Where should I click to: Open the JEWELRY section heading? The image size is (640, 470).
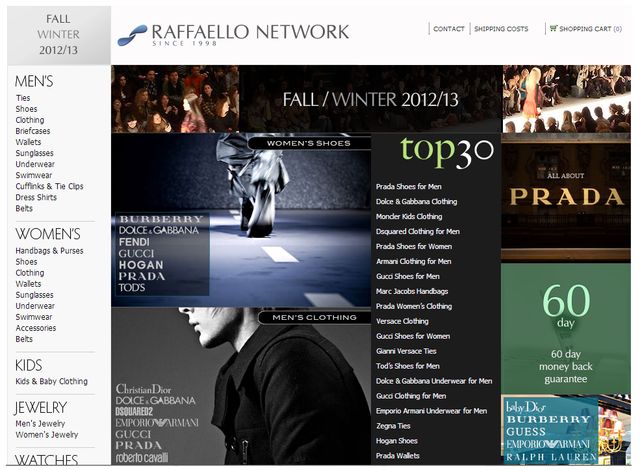pyautogui.click(x=40, y=408)
